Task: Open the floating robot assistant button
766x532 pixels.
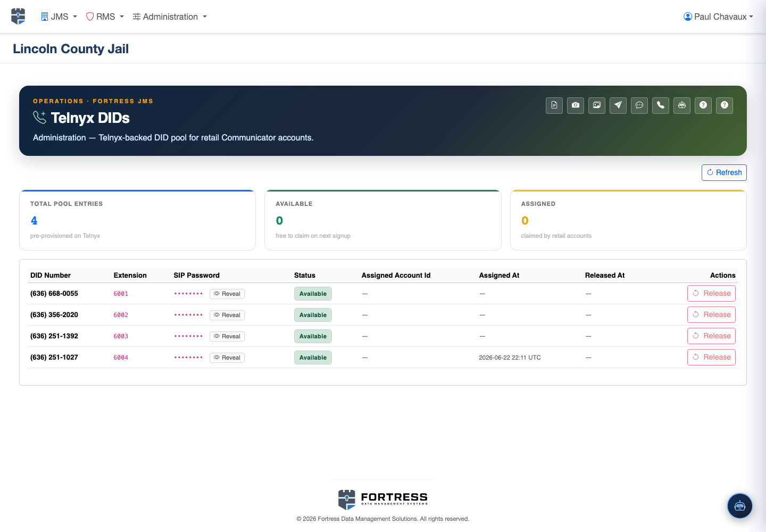Action: pyautogui.click(x=740, y=506)
